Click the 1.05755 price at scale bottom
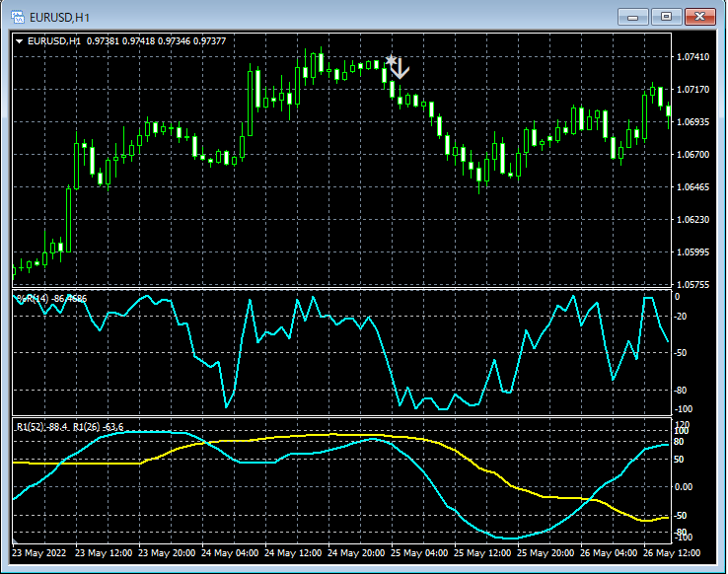 tap(695, 285)
